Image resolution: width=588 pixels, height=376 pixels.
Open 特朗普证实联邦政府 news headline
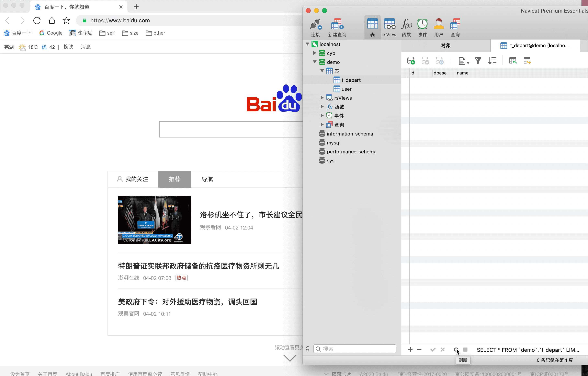click(199, 266)
